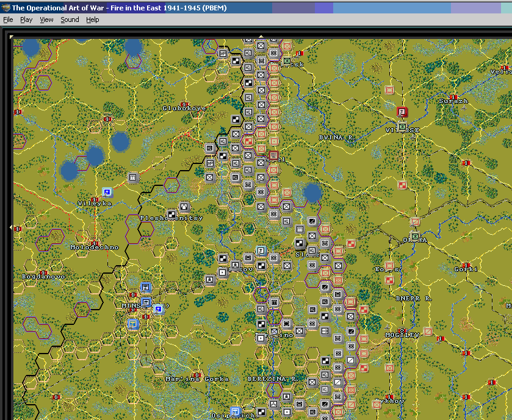Select the gray checkered counter on Pleshchenitsy
The height and width of the screenshot is (420, 512).
pos(171,214)
